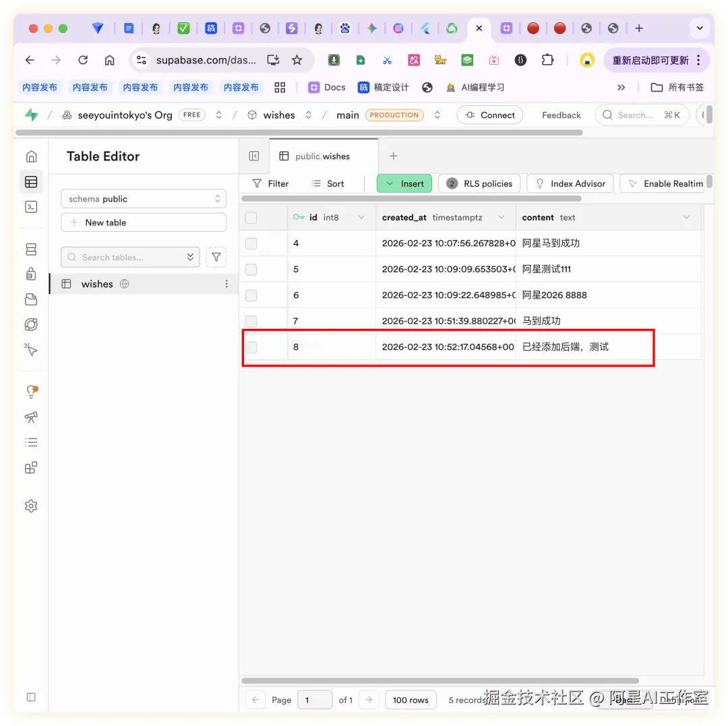Open wishes project switcher chevrons
This screenshot has height=726, width=728.
point(308,115)
